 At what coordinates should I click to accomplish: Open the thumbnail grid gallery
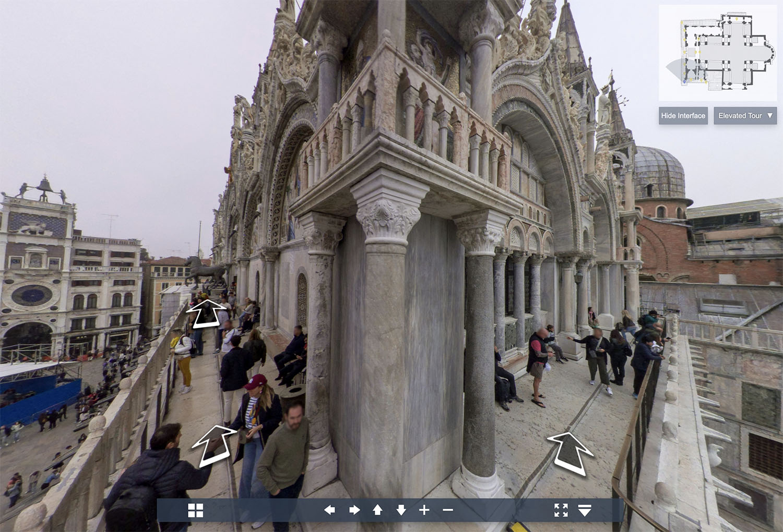tap(195, 510)
